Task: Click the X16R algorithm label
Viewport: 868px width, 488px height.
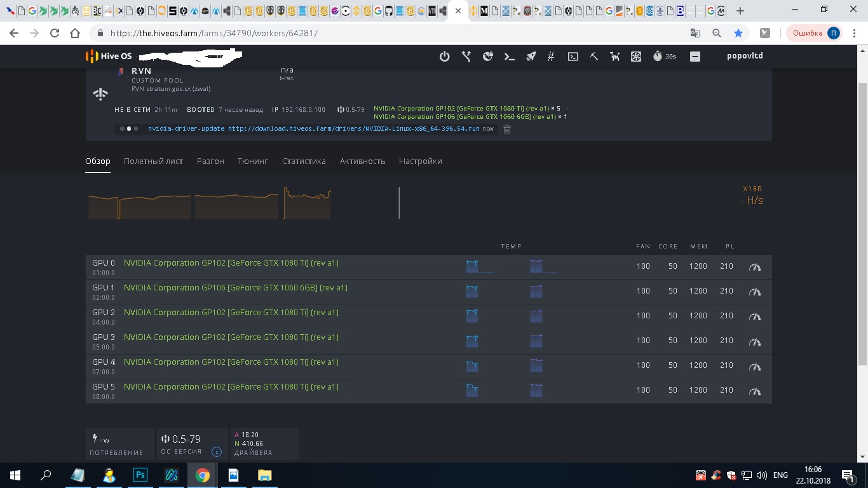Action: pyautogui.click(x=752, y=189)
